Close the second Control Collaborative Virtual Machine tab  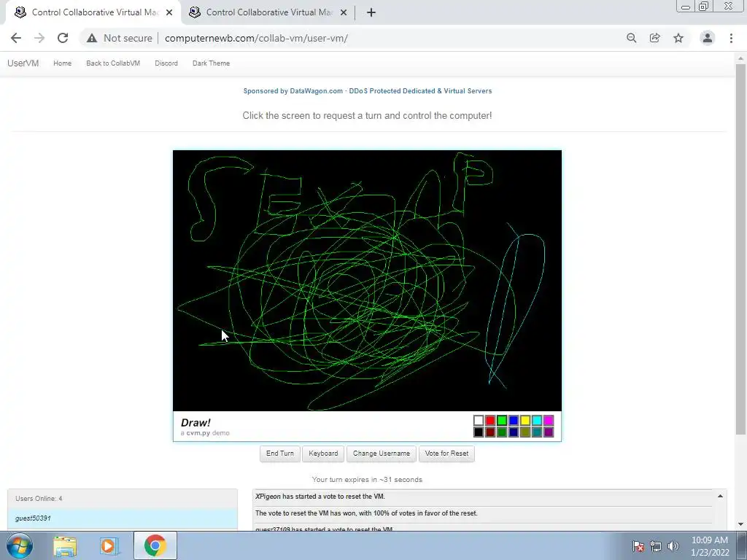click(344, 13)
